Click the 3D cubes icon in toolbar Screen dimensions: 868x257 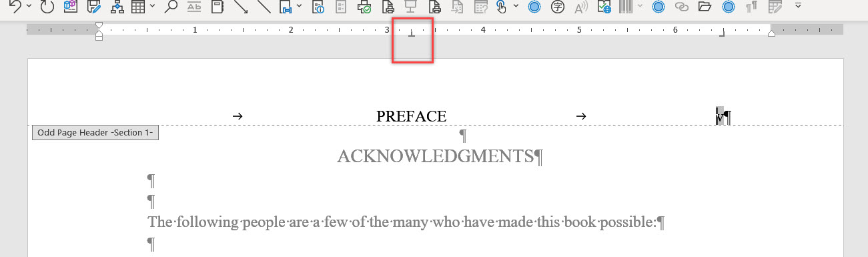tap(71, 7)
